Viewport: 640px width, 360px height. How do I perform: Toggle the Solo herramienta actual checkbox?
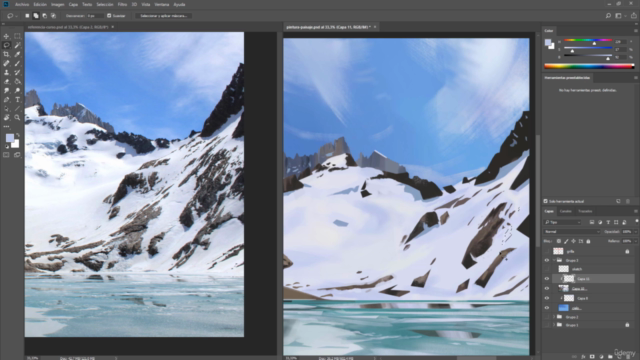click(545, 201)
